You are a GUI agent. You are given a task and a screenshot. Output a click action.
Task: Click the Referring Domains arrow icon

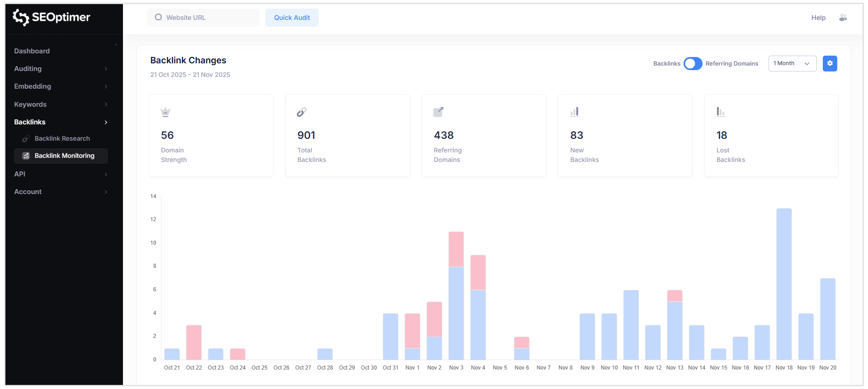click(438, 112)
